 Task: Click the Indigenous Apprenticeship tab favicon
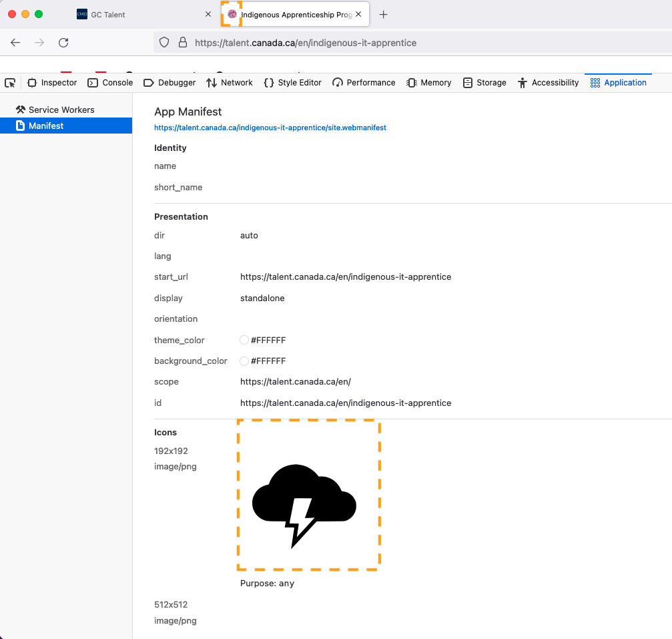(232, 14)
